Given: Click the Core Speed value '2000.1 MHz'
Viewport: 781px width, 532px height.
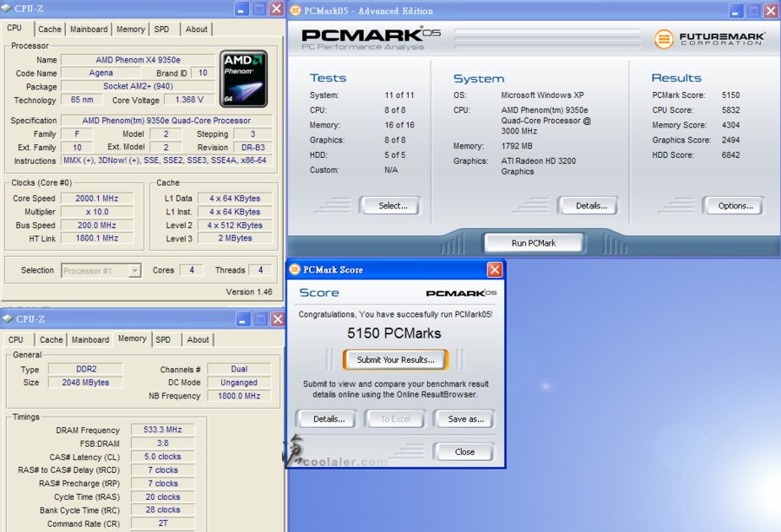Looking at the screenshot, I should [x=97, y=198].
